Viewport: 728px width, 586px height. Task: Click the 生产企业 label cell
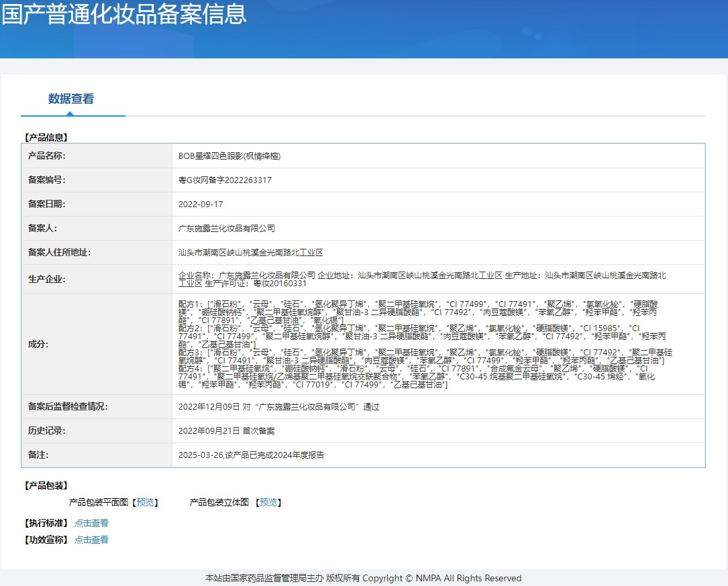pos(97,279)
